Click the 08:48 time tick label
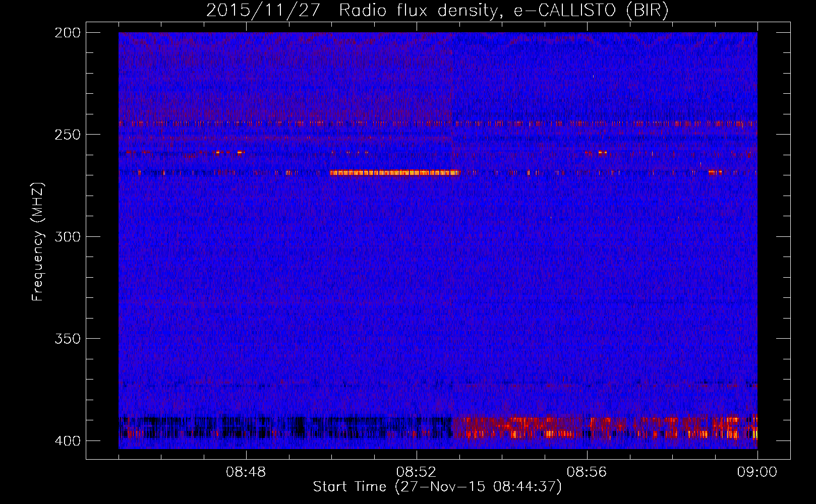Image resolution: width=816 pixels, height=504 pixels. coord(246,472)
